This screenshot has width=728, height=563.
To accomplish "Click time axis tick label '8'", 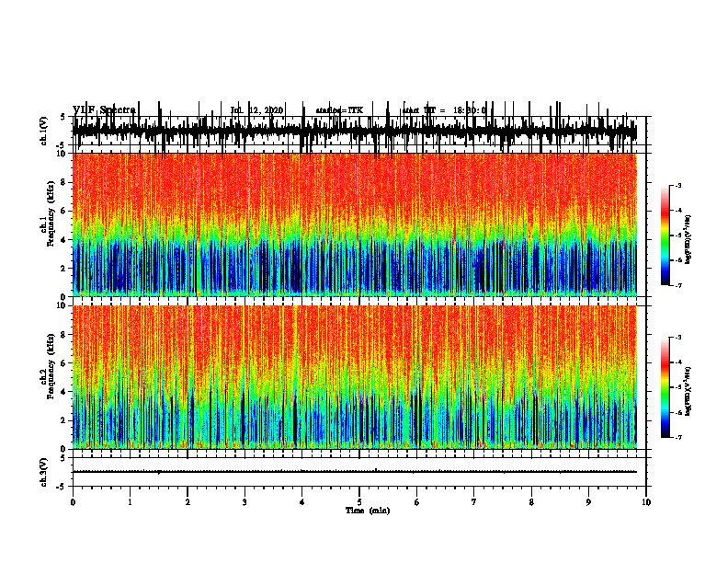I will click(531, 502).
